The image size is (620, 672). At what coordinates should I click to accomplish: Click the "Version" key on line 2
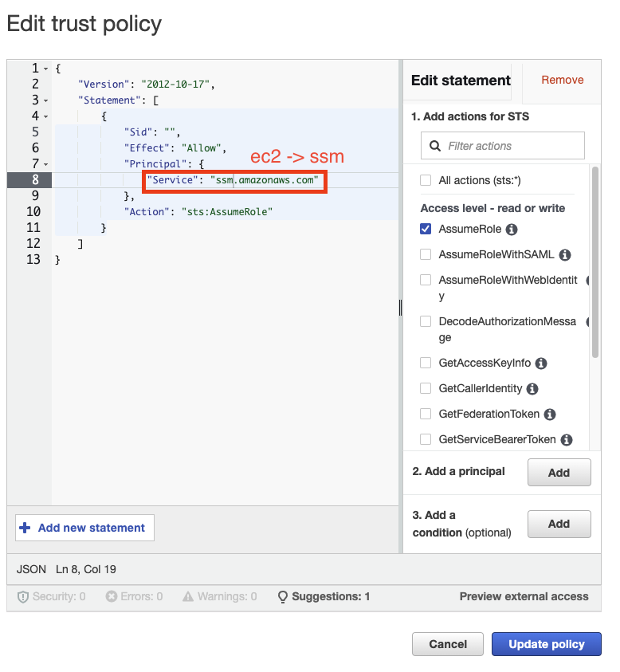[104, 84]
